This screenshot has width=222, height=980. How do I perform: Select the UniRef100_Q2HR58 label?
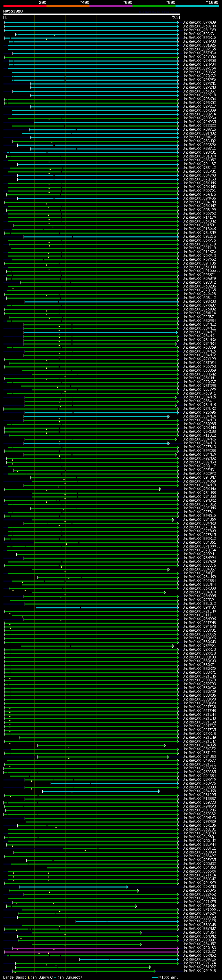(199, 60)
